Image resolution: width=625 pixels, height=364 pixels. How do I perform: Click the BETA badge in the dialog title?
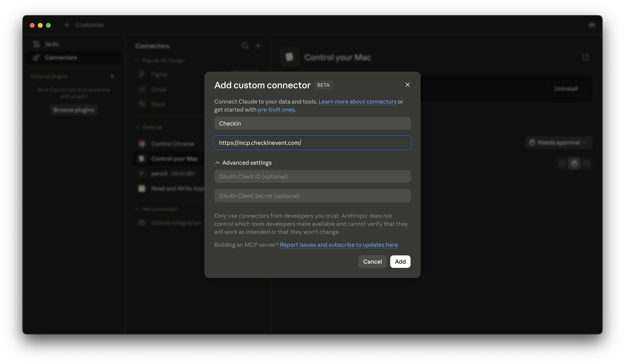point(323,85)
